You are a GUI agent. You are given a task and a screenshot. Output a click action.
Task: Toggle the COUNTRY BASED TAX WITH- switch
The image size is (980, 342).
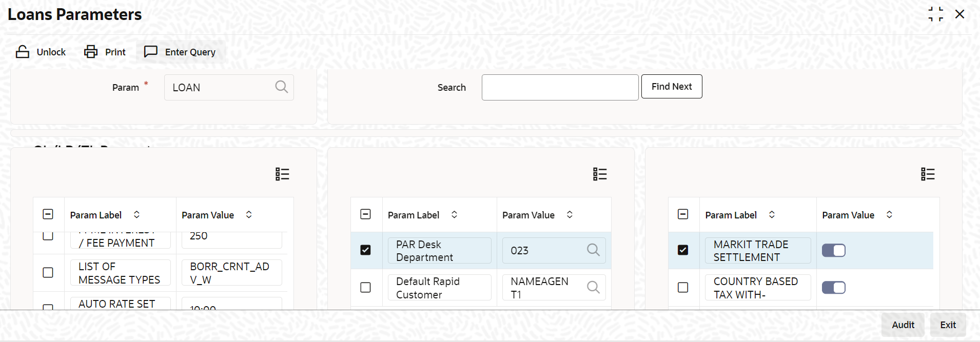point(833,288)
